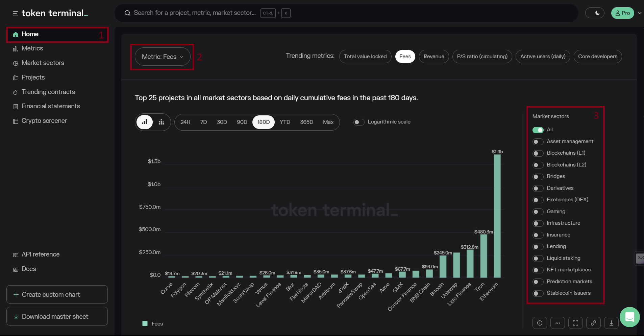Enable the Logarithmic scale toggle
644x336 pixels.
(358, 122)
